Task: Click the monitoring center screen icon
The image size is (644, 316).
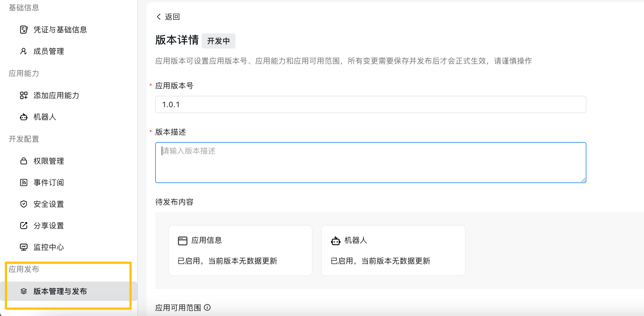Action: tap(24, 247)
